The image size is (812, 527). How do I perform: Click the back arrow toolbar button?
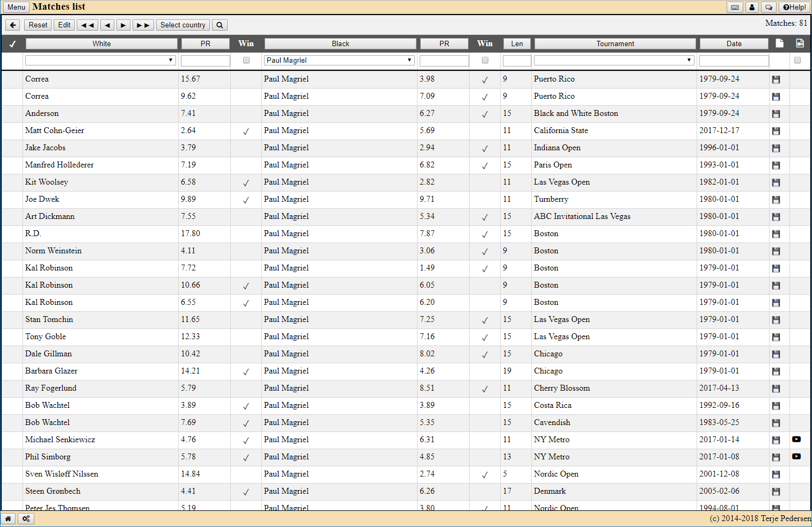(13, 25)
